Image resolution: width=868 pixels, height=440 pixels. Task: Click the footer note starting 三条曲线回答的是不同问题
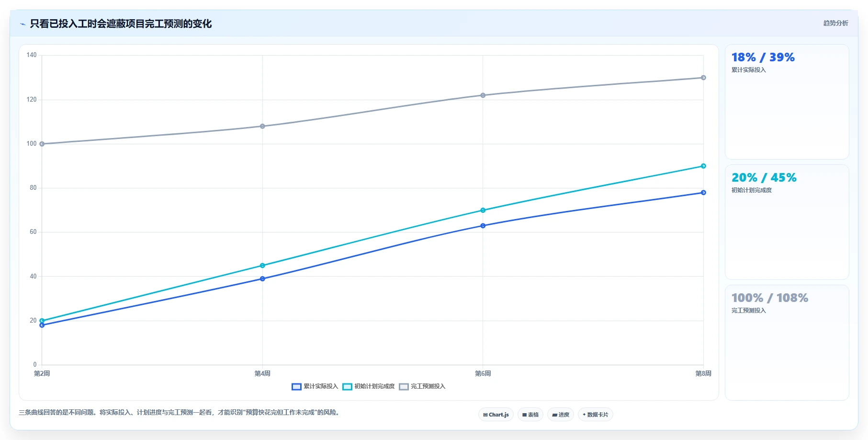tap(180, 412)
